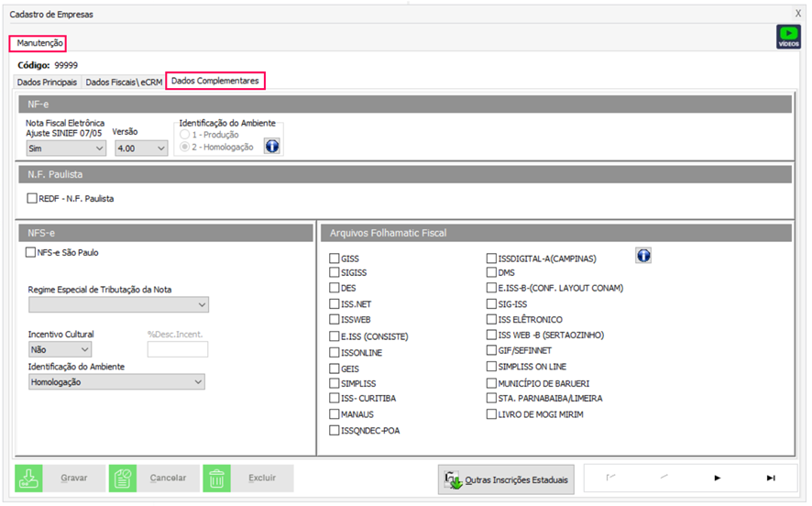Switch to Dados Fiscais\ eCRM tab
Screen dimensions: 812x506
pos(124,82)
